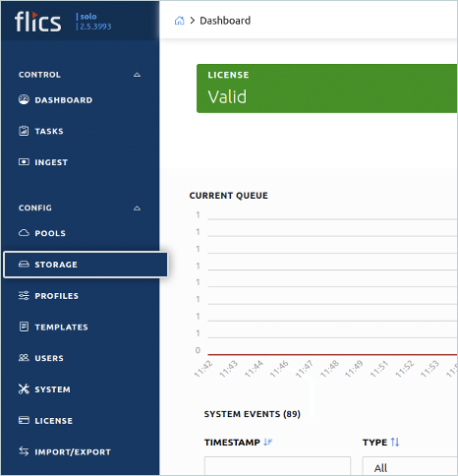Open the Type filter dropdown showing All
Image resolution: width=458 pixels, height=476 pixels.
click(410, 466)
